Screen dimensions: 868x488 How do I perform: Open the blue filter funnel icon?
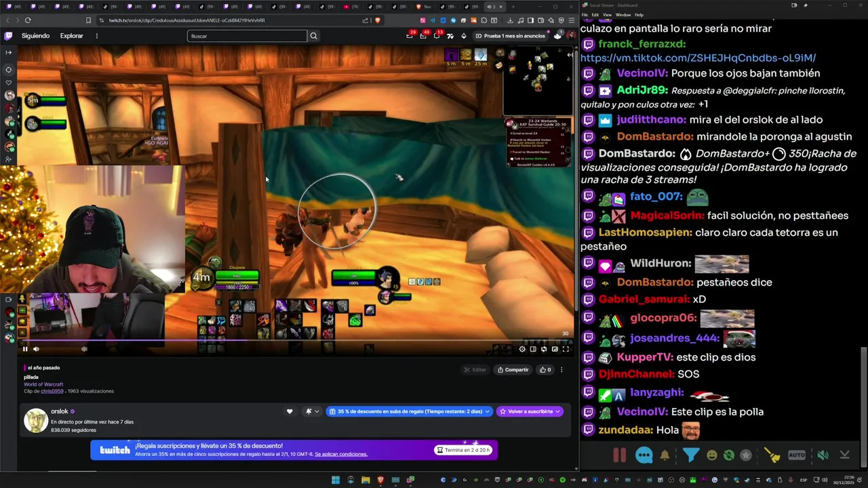click(690, 455)
